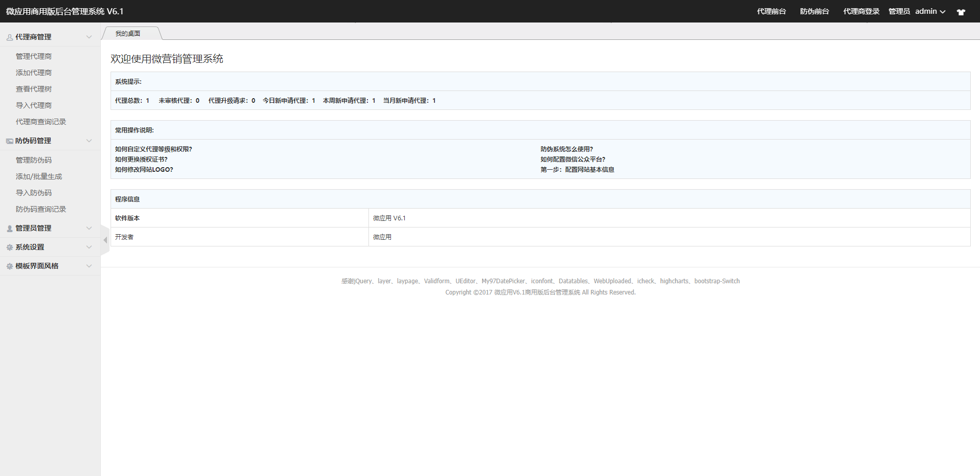Screen dimensions: 980x476
Task: Click the 代理商登录 header link
Action: (861, 11)
